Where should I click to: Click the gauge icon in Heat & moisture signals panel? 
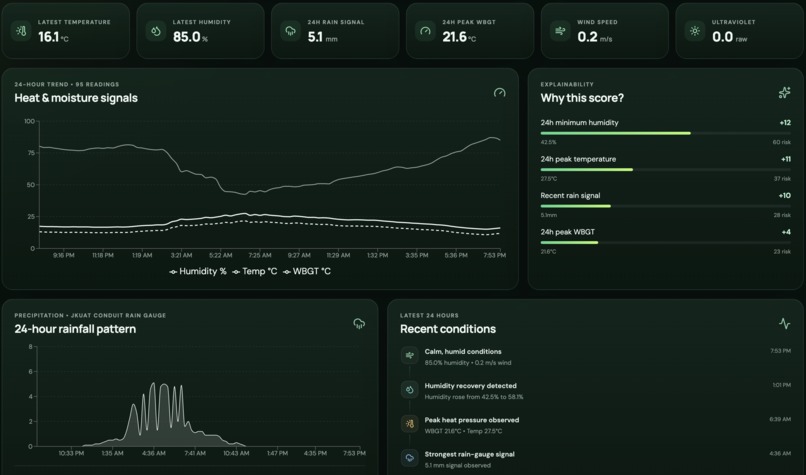pos(500,93)
